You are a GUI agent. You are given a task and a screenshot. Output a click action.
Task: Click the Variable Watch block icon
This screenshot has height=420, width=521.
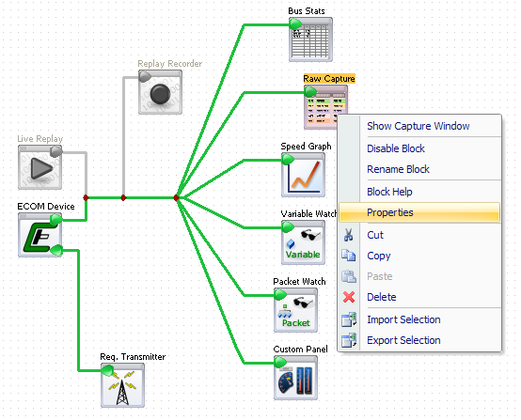coord(303,242)
